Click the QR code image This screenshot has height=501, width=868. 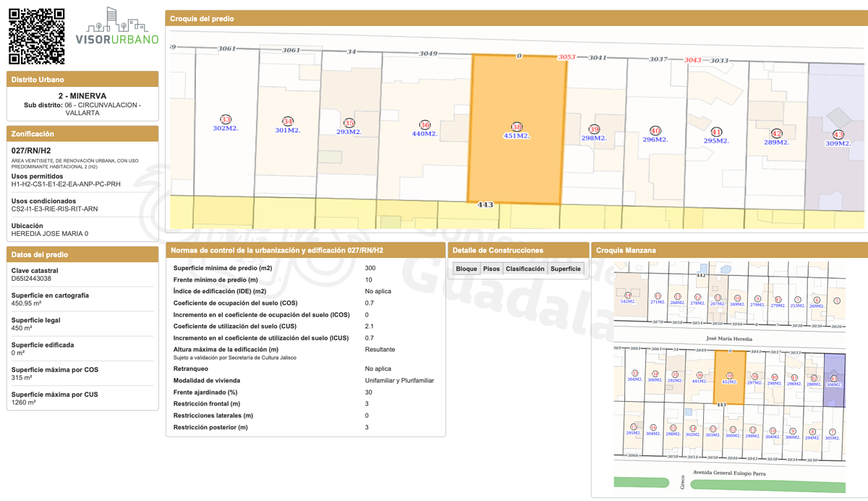click(x=36, y=36)
